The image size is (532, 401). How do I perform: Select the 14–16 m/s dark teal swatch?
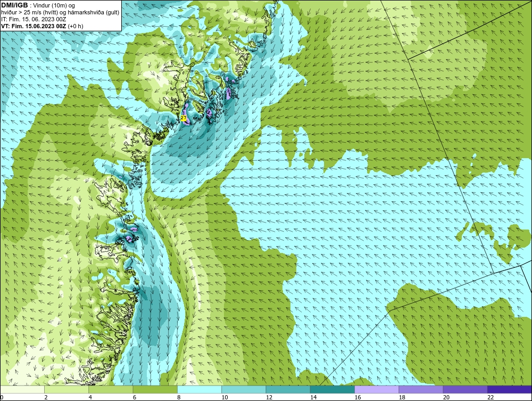332,389
